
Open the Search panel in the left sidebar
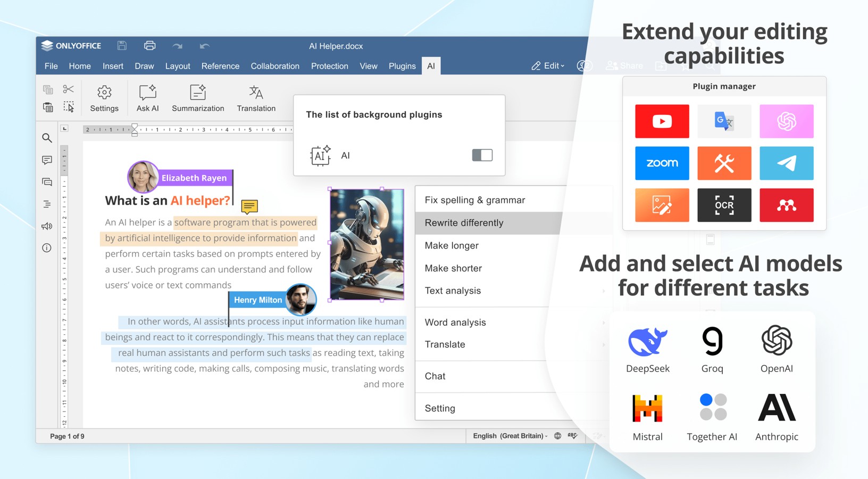click(47, 138)
